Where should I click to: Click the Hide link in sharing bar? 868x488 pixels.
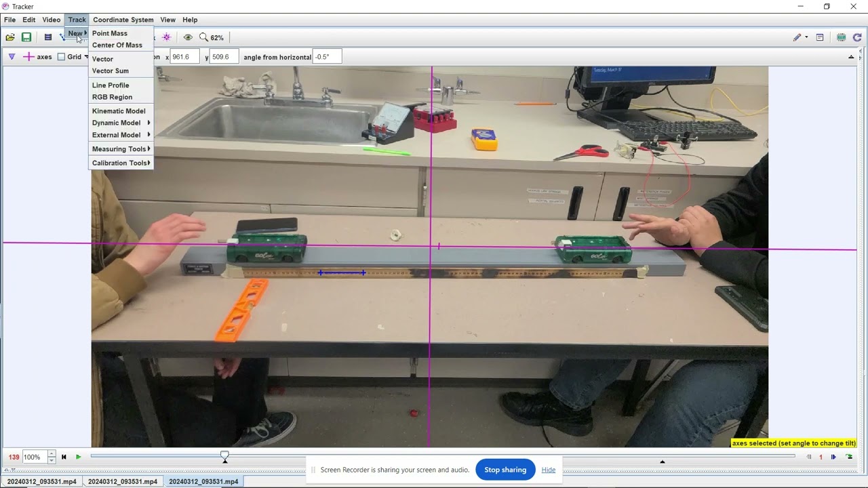[549, 470]
